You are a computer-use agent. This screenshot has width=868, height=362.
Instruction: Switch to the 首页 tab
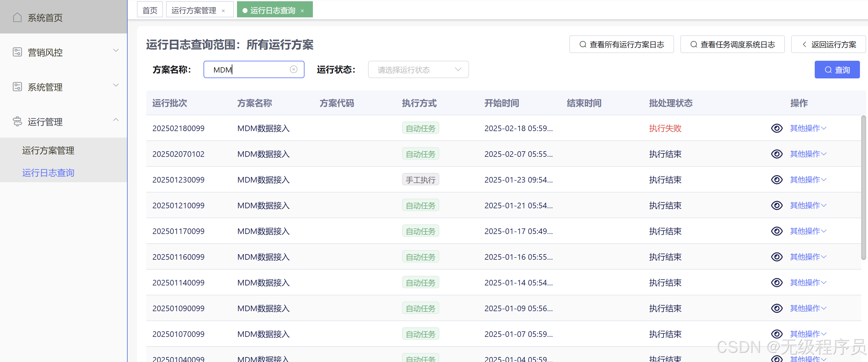(150, 10)
